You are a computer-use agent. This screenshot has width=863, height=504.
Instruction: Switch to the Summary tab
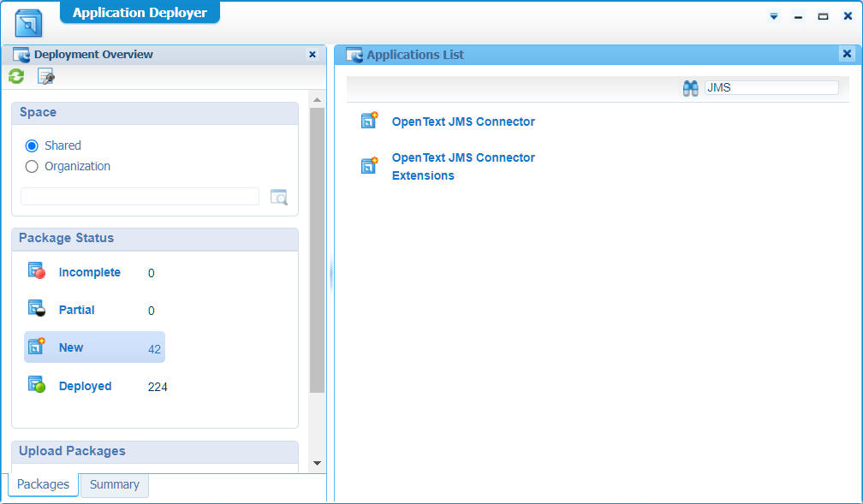tap(114, 484)
